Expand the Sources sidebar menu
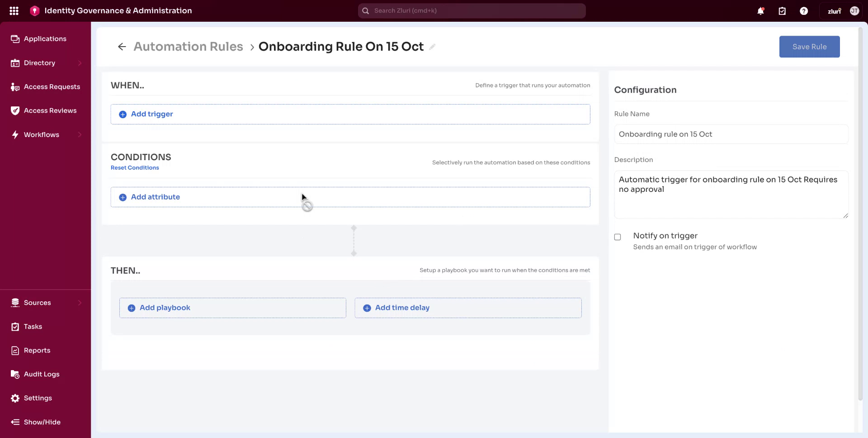 (37, 302)
